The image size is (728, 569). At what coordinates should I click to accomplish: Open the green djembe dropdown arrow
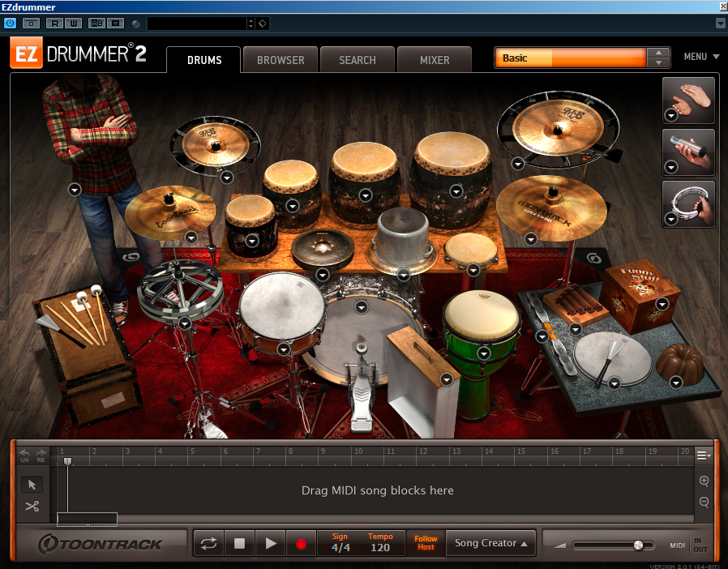484,353
